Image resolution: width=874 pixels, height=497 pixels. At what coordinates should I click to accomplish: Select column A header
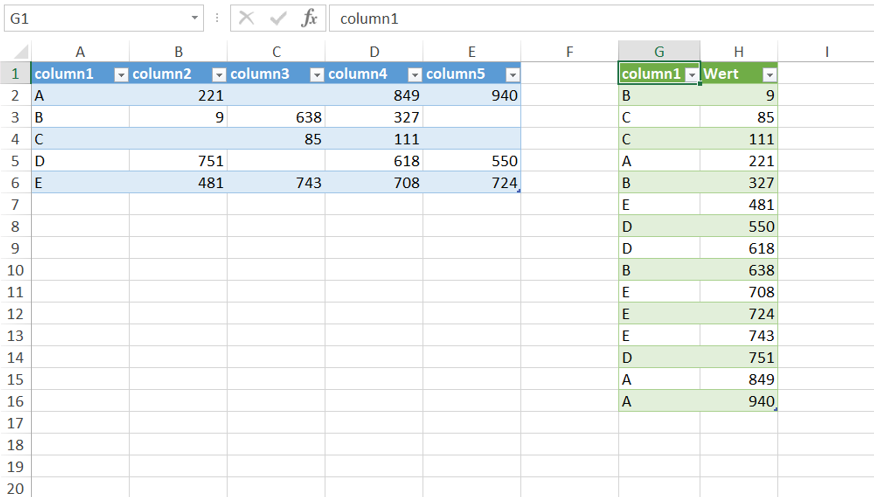80,52
